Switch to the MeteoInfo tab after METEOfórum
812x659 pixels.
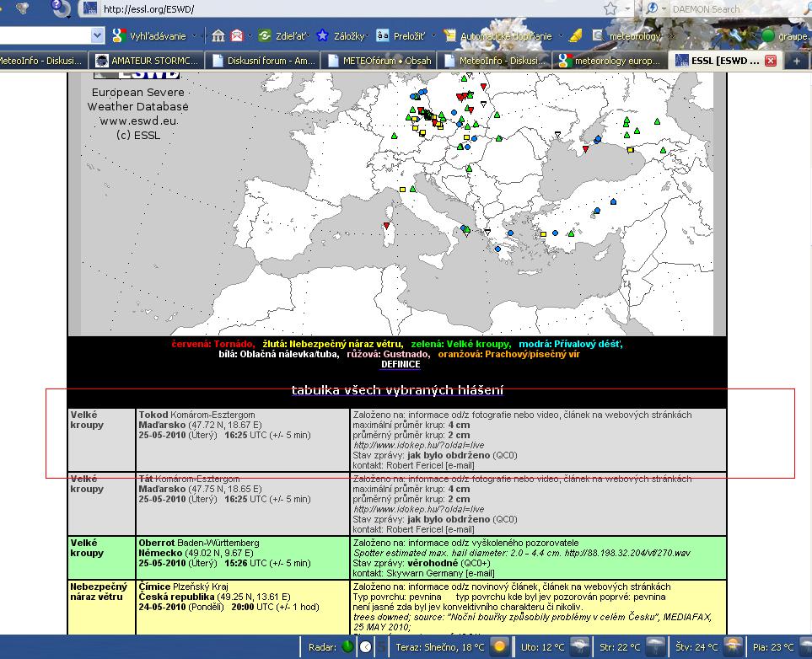pyautogui.click(x=495, y=61)
